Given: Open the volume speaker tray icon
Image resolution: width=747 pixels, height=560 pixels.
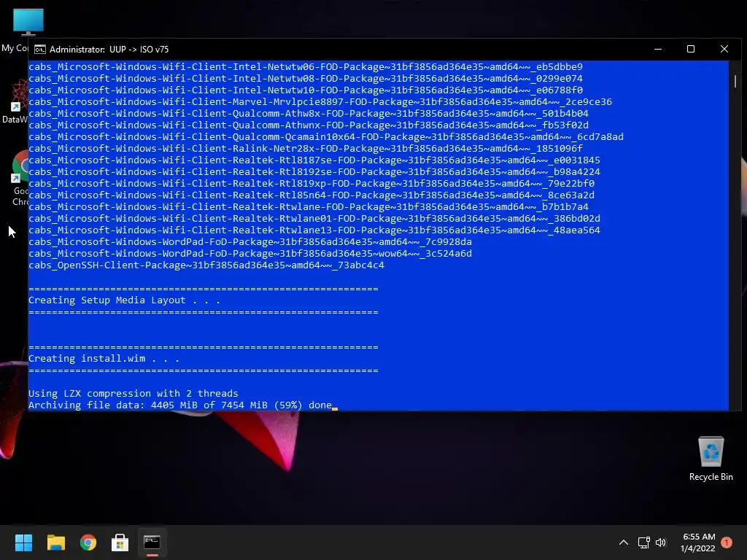Looking at the screenshot, I should pos(661,542).
